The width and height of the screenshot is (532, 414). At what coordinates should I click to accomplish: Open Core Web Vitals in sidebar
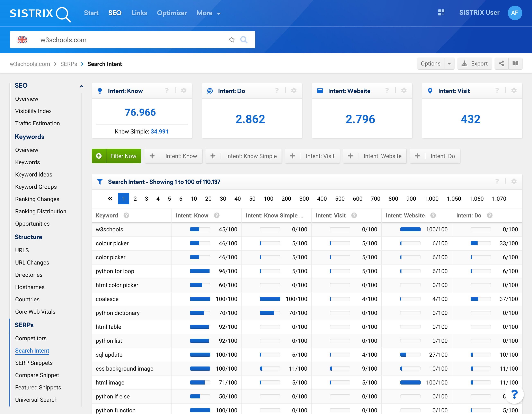pos(35,312)
